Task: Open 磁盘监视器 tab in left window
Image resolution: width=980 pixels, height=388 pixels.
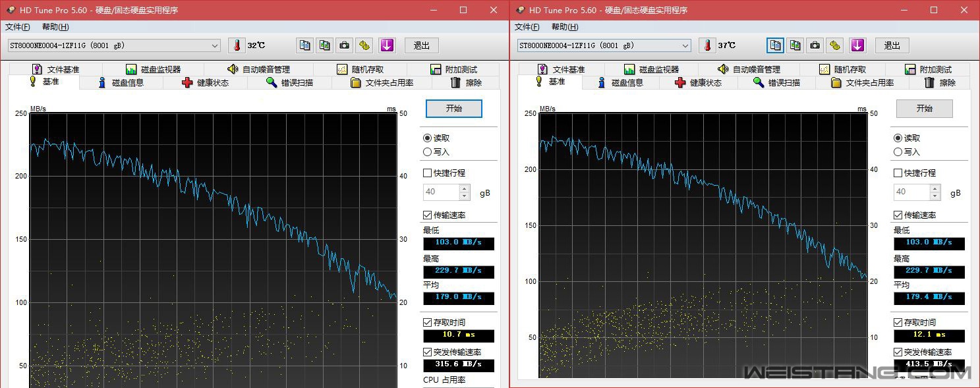Action: (153, 69)
